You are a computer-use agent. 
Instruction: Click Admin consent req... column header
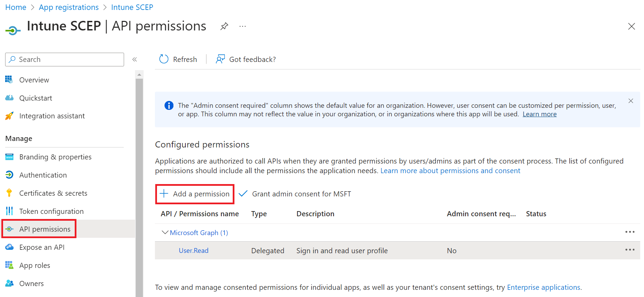point(481,214)
